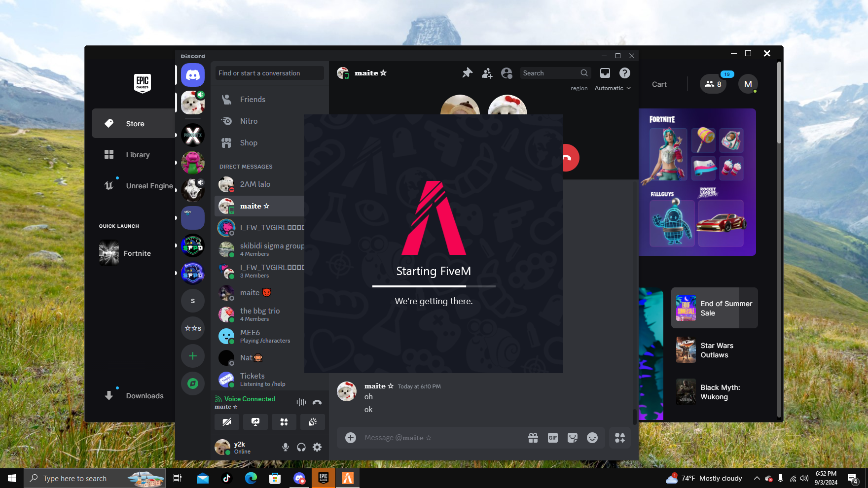Open Microsoft Edge from taskbar
The image size is (868, 488).
tap(251, 478)
